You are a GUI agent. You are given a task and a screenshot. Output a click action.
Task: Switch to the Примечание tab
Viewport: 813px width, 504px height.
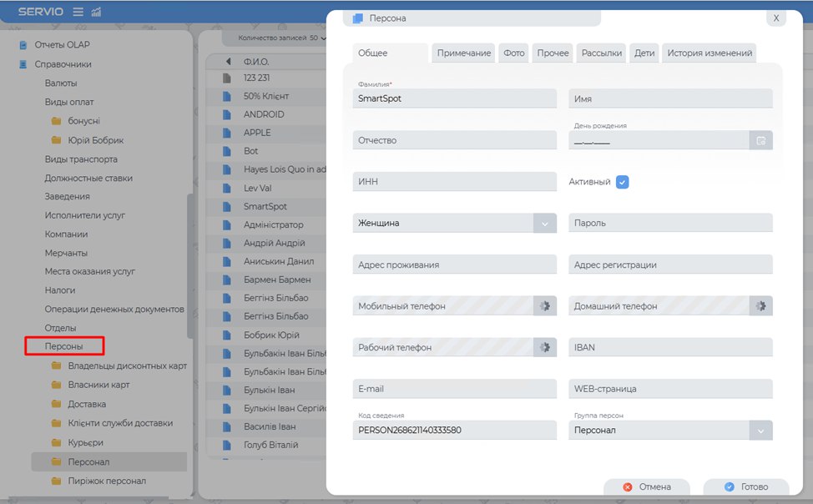pyautogui.click(x=463, y=53)
